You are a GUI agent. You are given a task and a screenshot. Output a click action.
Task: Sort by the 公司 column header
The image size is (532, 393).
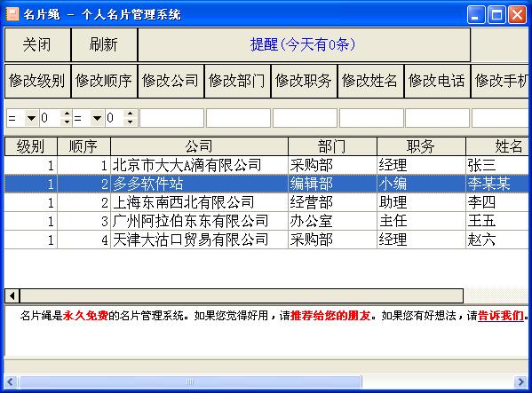pyautogui.click(x=199, y=146)
